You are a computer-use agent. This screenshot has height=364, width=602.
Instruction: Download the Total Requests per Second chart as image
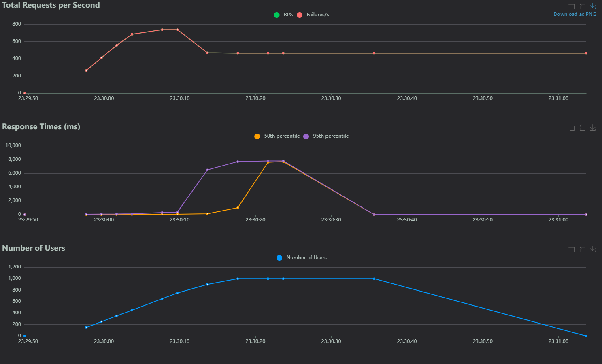593,6
